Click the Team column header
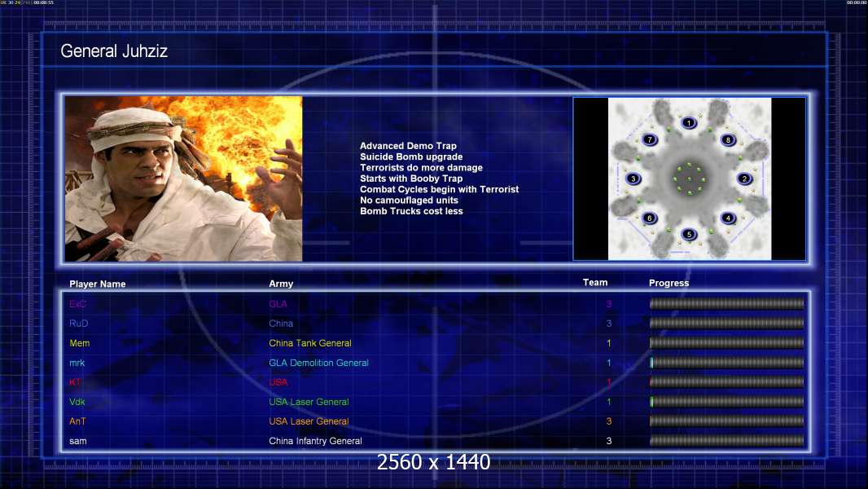This screenshot has height=489, width=868. 595,283
